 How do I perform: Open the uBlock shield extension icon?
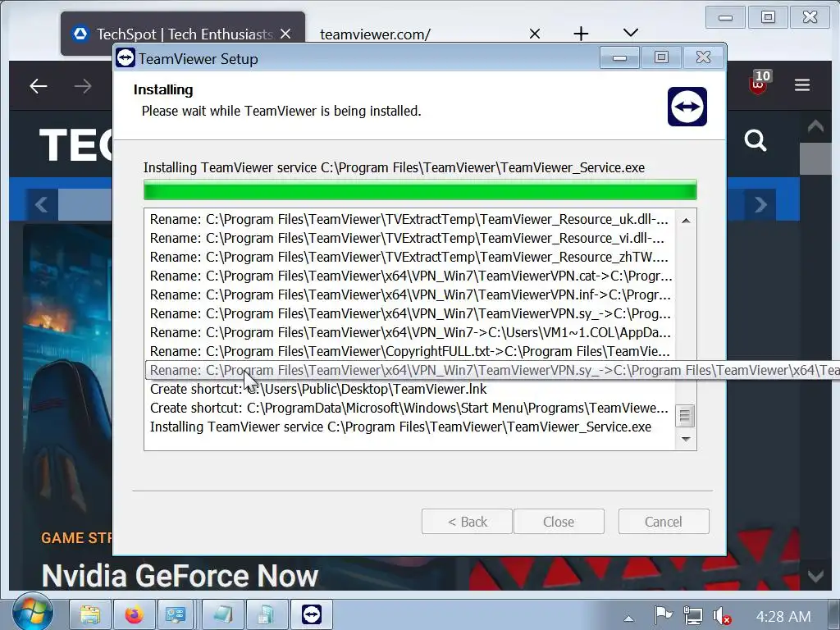pyautogui.click(x=759, y=83)
